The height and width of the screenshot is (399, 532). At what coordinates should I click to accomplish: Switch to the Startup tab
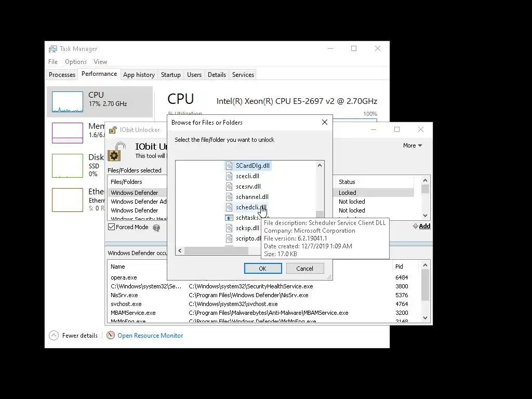[170, 75]
